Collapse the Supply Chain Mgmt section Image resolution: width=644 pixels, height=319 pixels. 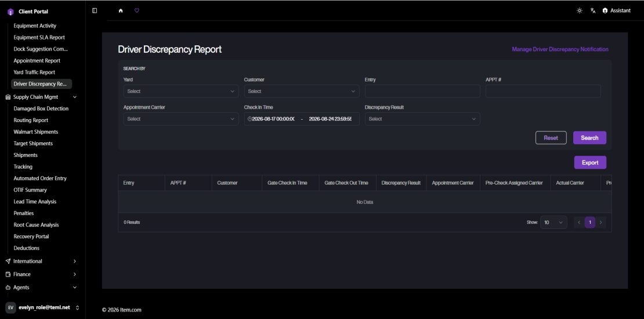[x=75, y=97]
